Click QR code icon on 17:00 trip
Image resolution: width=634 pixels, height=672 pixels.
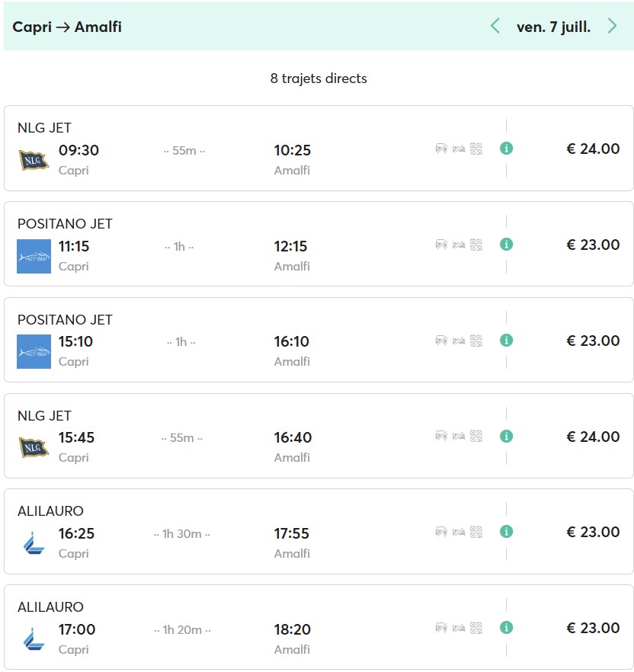tap(476, 628)
